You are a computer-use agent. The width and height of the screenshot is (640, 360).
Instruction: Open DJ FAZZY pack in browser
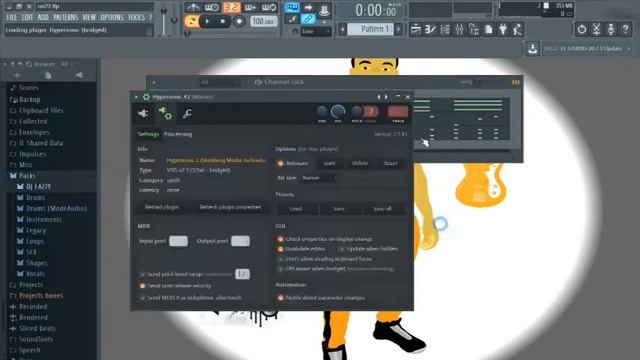pyautogui.click(x=38, y=187)
